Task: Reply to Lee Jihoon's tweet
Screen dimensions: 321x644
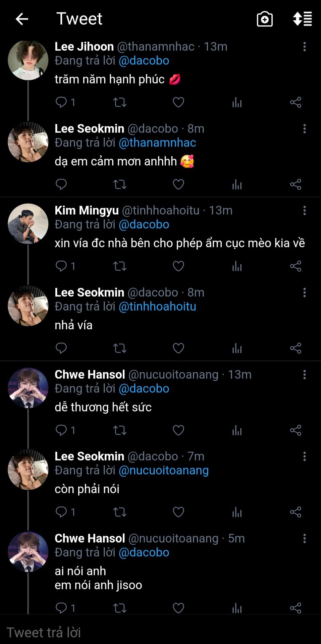Action: point(61,102)
